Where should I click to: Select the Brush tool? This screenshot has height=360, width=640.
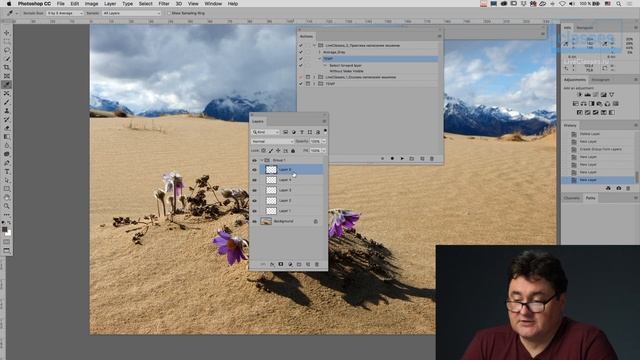[7, 102]
